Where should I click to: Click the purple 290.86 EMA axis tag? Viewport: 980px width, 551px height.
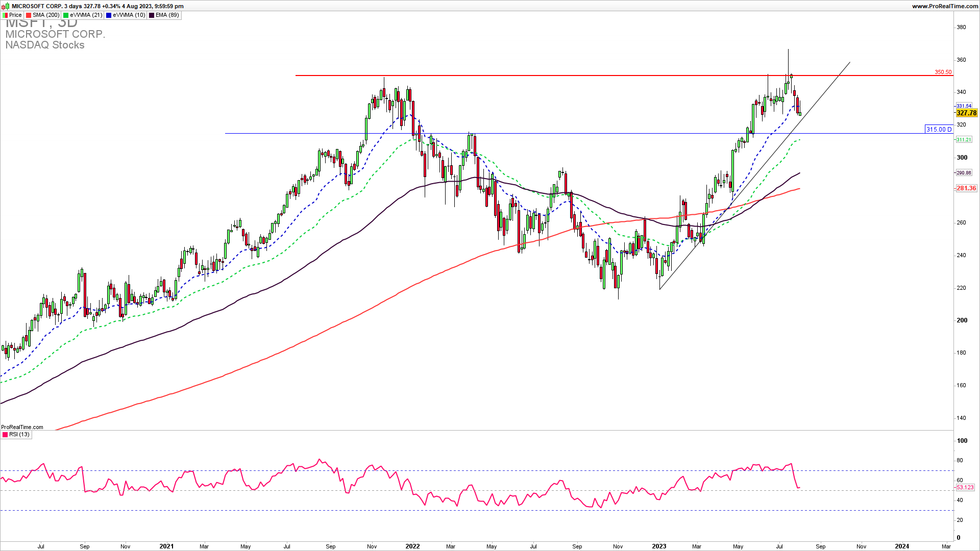point(964,173)
